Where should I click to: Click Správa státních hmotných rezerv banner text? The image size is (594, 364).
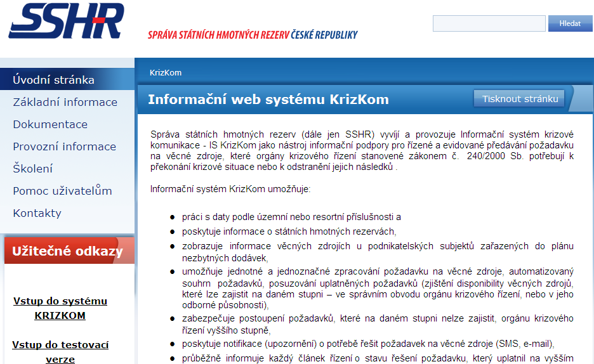pyautogui.click(x=253, y=35)
